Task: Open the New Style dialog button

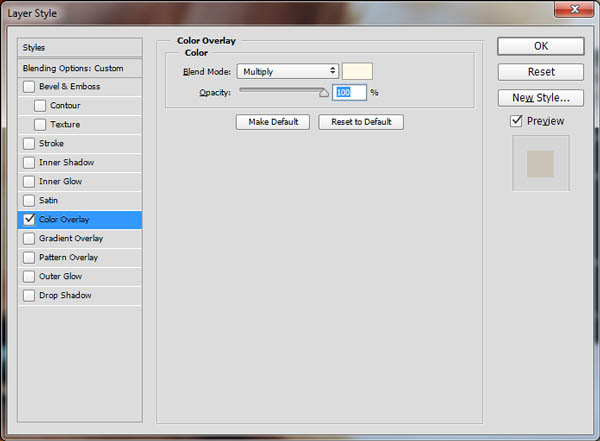Action: tap(541, 98)
